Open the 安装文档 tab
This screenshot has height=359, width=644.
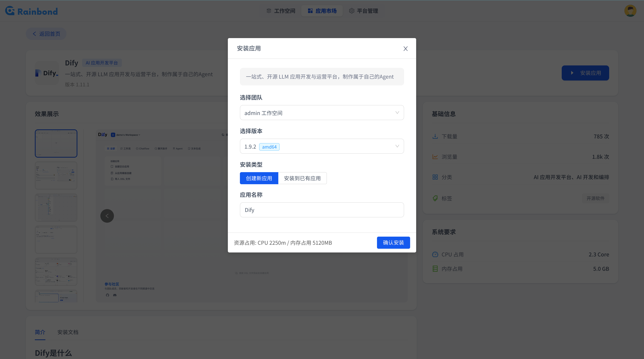[68, 332]
